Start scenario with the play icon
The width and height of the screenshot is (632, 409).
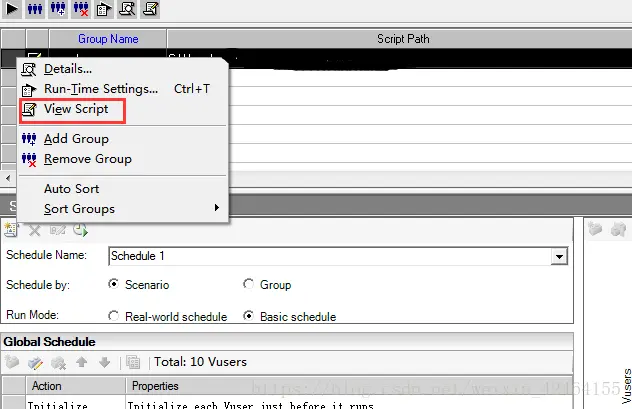pos(12,9)
